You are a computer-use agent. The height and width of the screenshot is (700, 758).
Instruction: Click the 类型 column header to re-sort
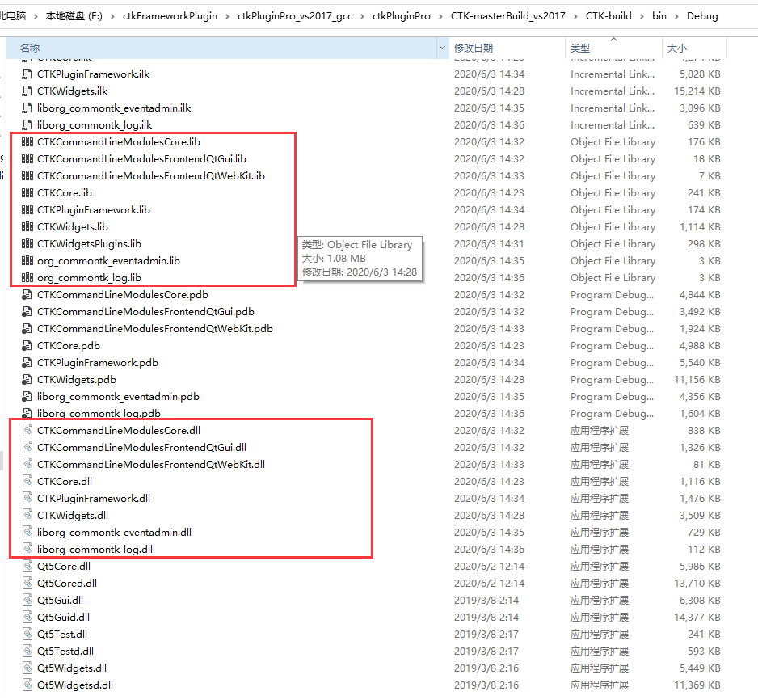click(x=579, y=48)
